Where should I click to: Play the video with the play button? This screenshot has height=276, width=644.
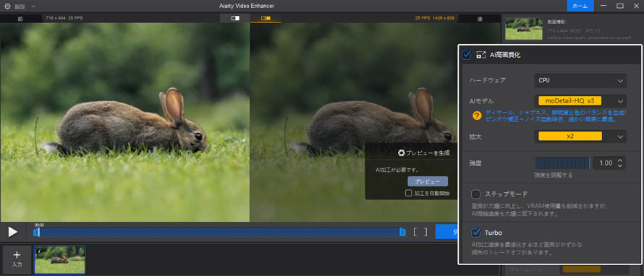pos(13,232)
